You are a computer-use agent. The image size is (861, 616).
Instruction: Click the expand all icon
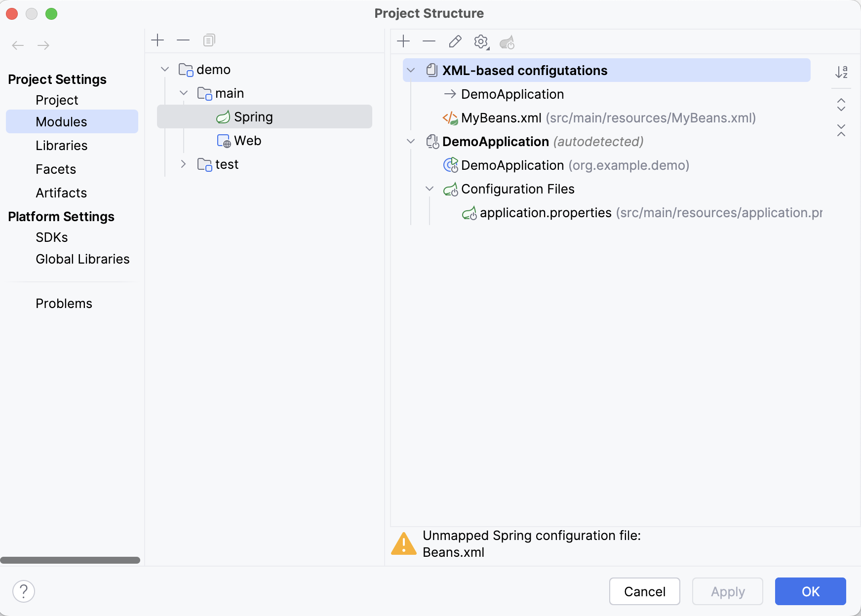[x=841, y=105]
